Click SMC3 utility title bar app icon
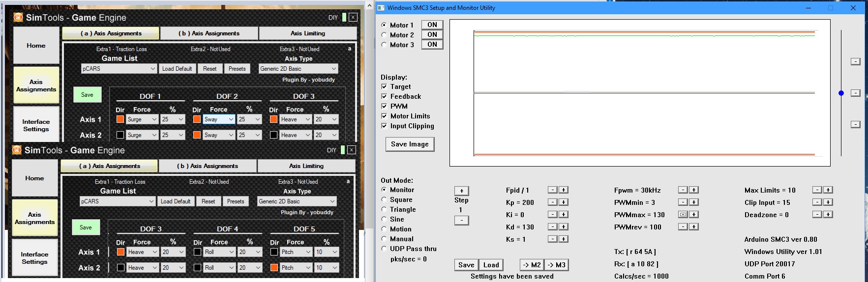This screenshot has height=282, width=868. (381, 8)
